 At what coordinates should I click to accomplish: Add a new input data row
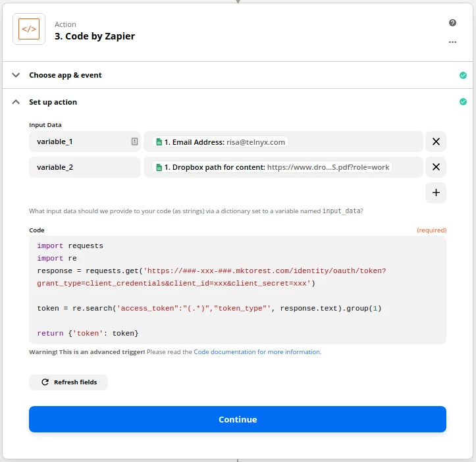pyautogui.click(x=436, y=192)
